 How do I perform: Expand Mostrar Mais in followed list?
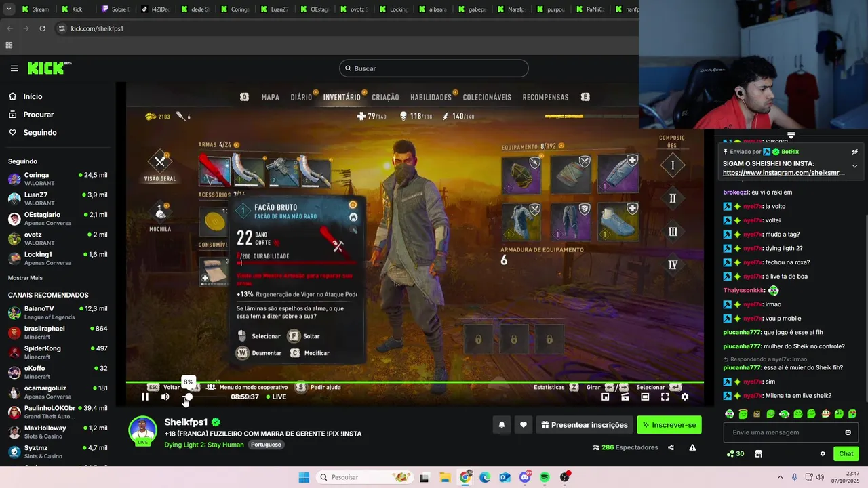tap(25, 278)
